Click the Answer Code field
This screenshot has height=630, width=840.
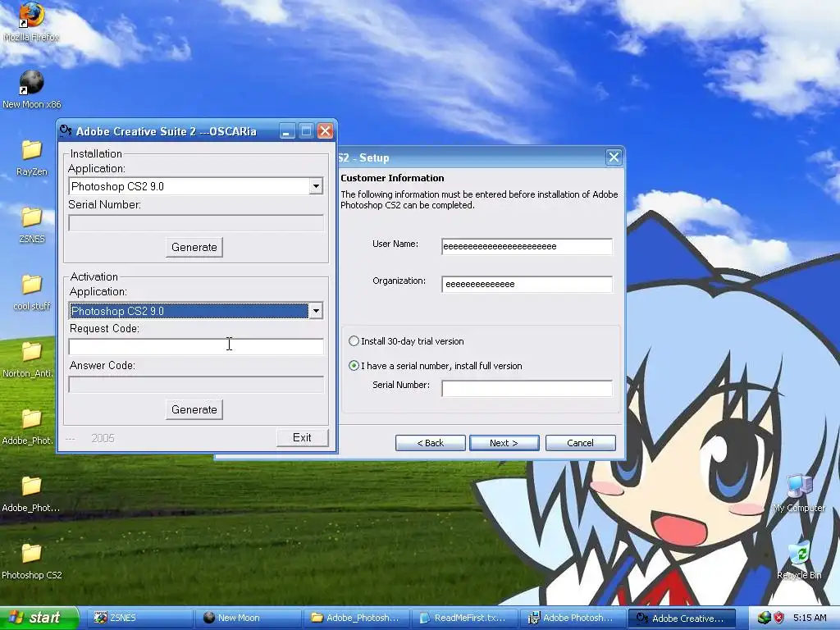coord(196,384)
